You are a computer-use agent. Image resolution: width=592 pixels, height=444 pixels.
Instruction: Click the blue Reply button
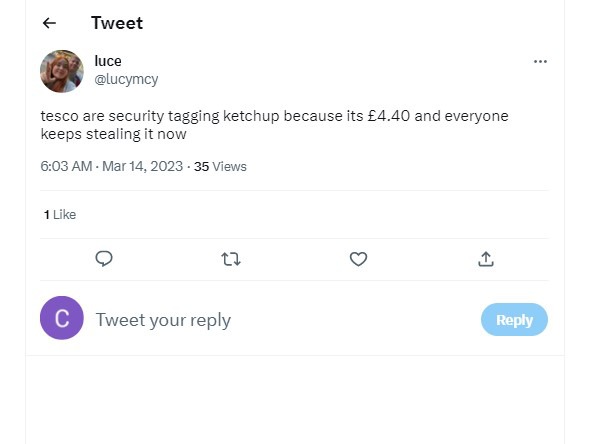click(514, 320)
